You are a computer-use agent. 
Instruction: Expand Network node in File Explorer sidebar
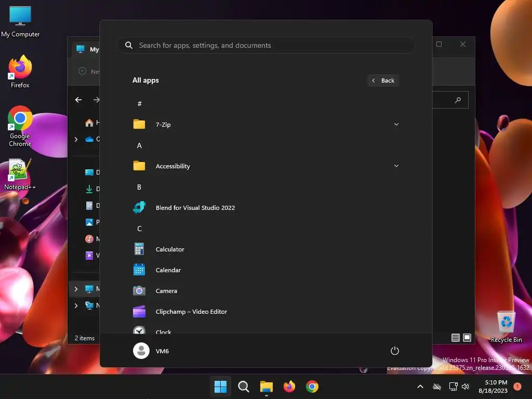(x=76, y=305)
